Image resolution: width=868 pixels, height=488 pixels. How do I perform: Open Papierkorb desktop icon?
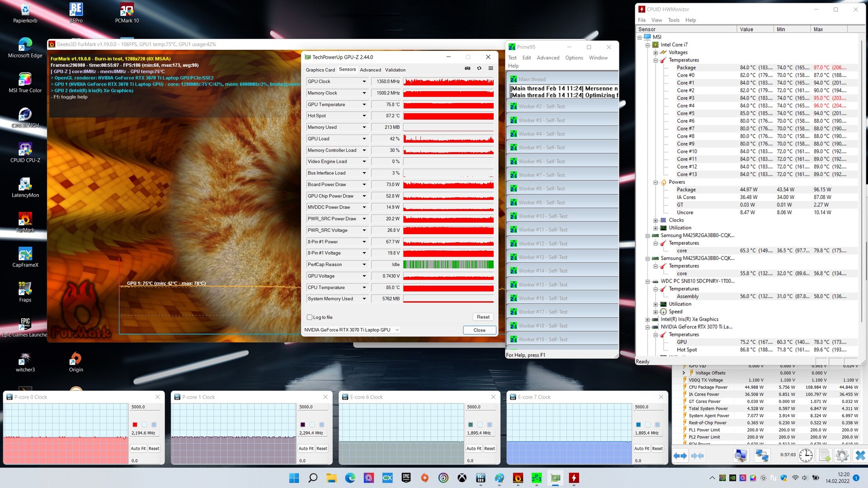point(25,13)
